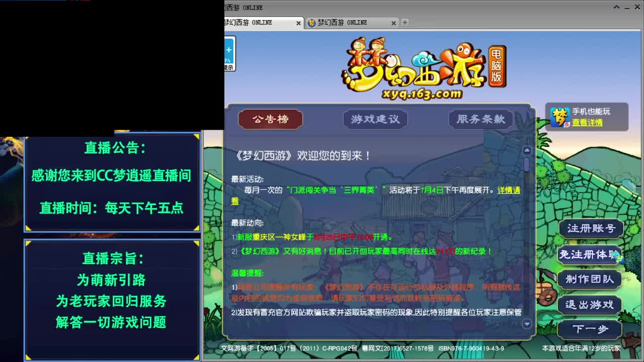Click the 直播宗旨 heading in stream overlay
The height and width of the screenshot is (362, 644).
pyautogui.click(x=113, y=258)
